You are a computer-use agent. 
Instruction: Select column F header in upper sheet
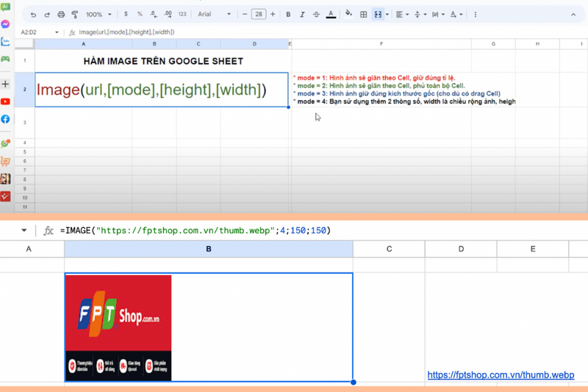(381, 44)
